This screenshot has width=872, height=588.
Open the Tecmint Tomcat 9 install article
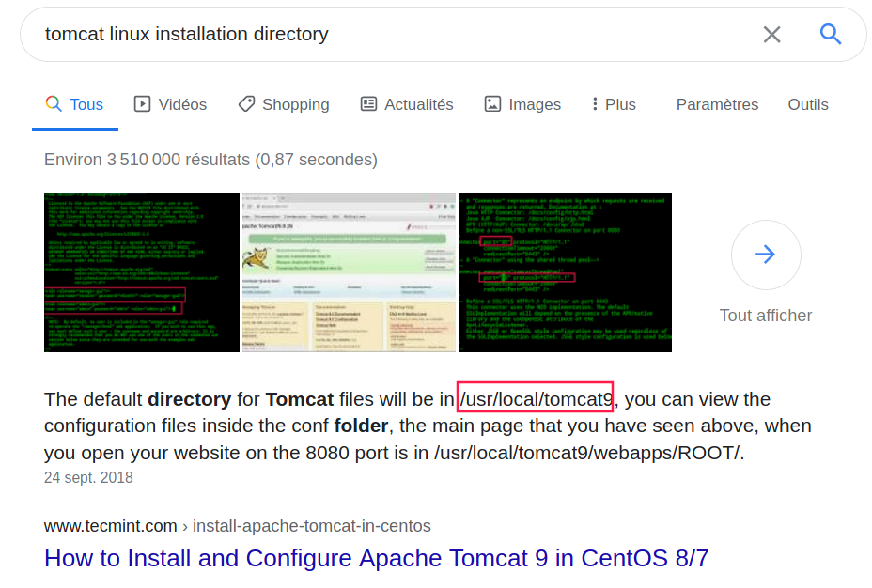click(x=376, y=558)
